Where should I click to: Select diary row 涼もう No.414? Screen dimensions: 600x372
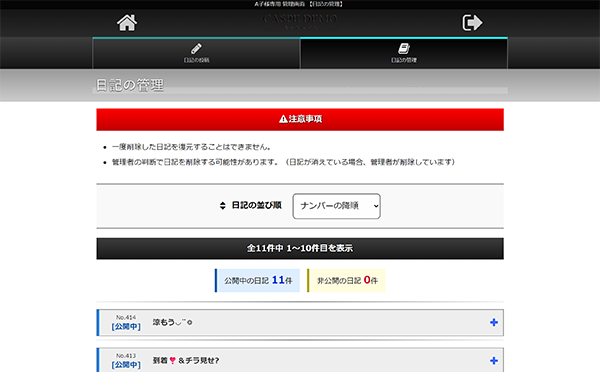[300, 323]
